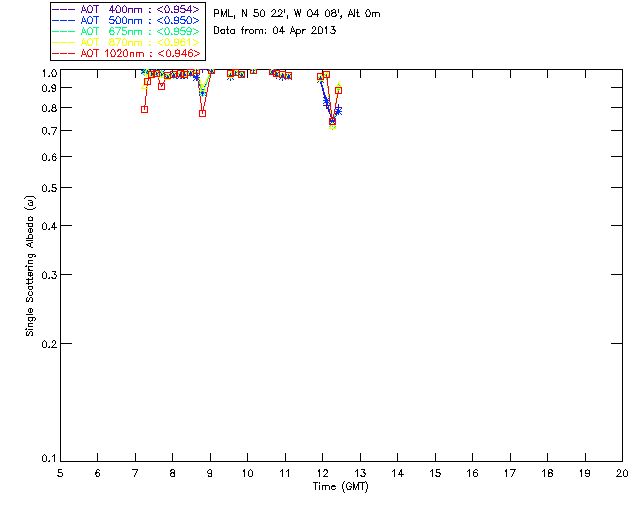The width and height of the screenshot is (640, 512).
Task: Click the y-axis tick label 0.2
Action: (49, 344)
